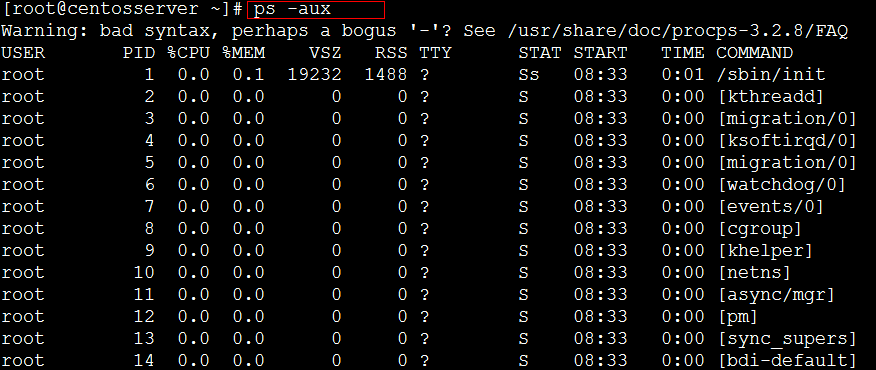Click PID '7' in the events/0 row
The height and width of the screenshot is (370, 876).
point(150,207)
